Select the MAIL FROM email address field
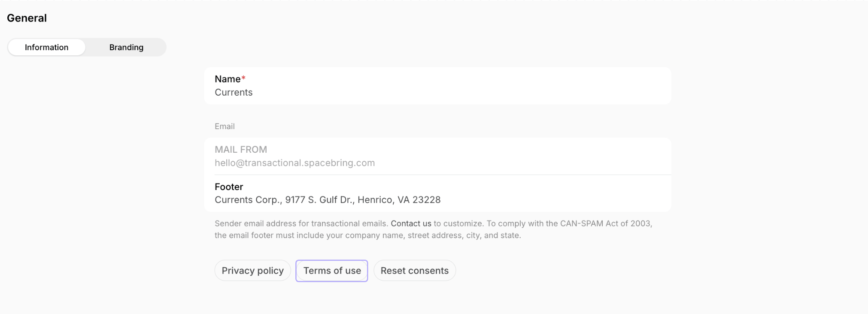This screenshot has width=868, height=314. [x=437, y=156]
